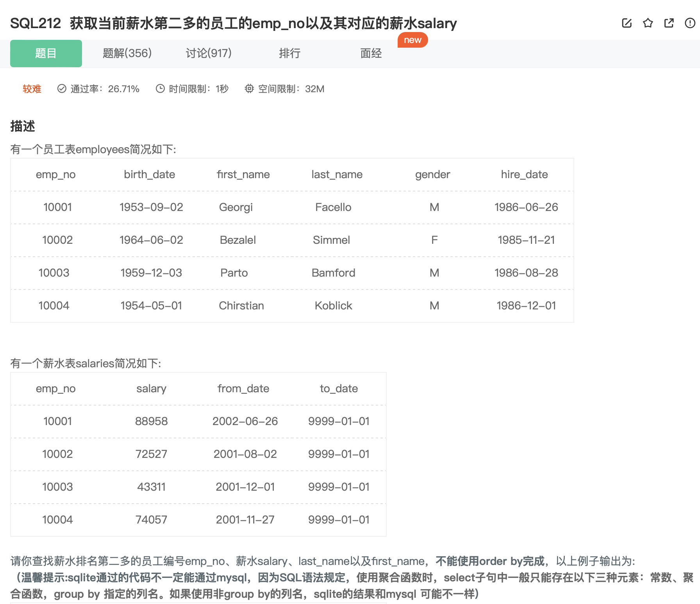Click the share external link icon
The image size is (700, 604).
point(669,23)
